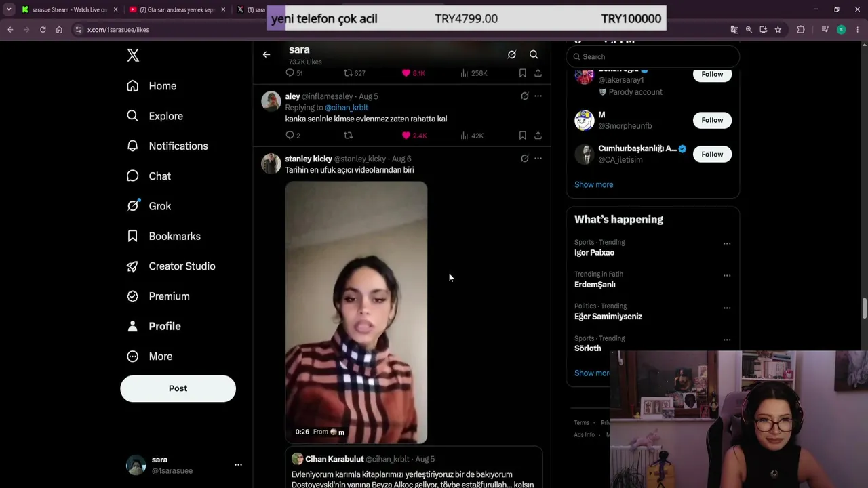
Task: Open more options for Igor Paixao trend
Action: pos(727,243)
